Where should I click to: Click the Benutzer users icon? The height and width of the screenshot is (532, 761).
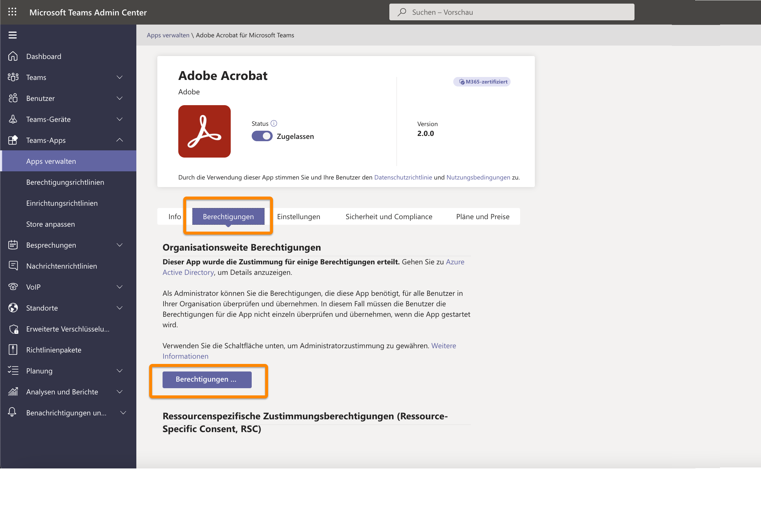coord(13,98)
